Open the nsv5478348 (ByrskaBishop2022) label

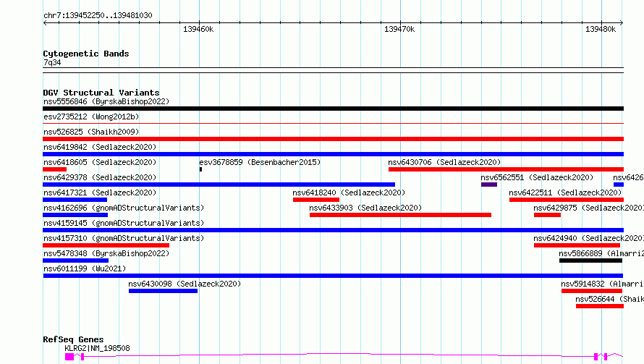[x=106, y=253]
